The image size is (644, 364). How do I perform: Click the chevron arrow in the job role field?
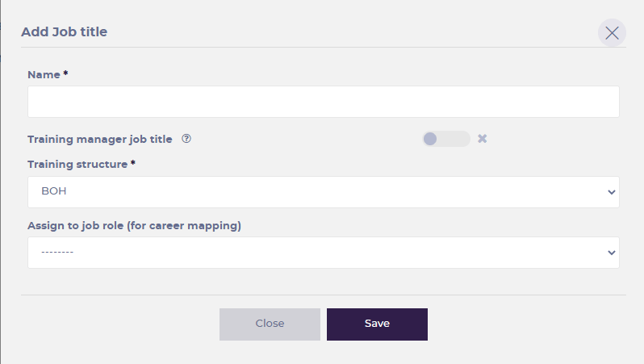pos(611,253)
